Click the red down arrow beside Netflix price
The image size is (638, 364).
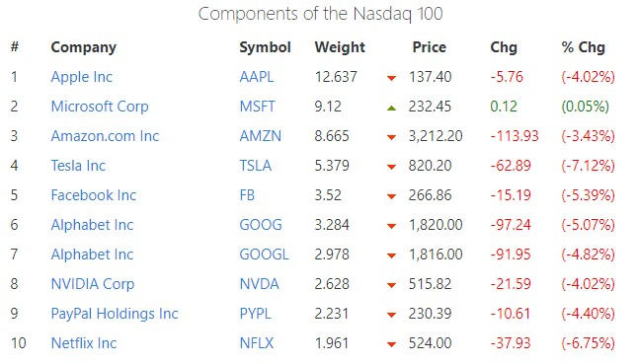point(391,344)
